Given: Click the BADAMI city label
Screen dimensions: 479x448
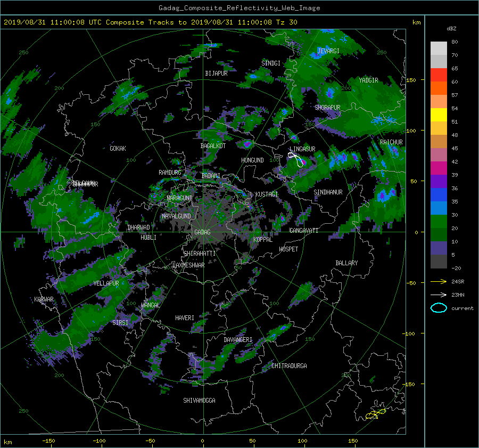Looking at the screenshot, I should 211,176.
